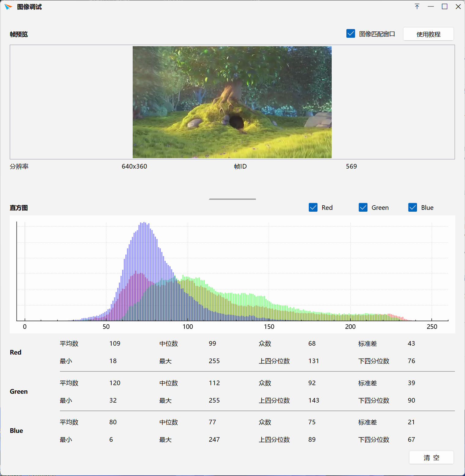Pin window with the up-arrow icon
Screen dimensions: 465x476
pos(417,7)
